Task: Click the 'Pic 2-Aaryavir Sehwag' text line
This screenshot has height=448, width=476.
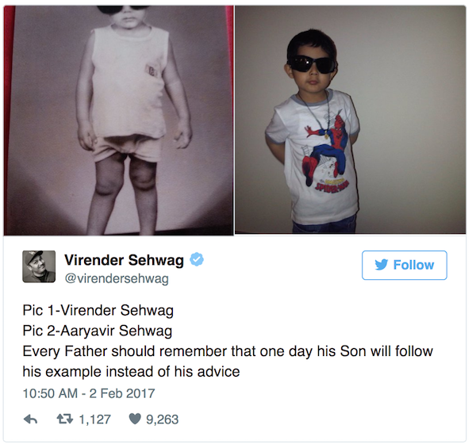Action: click(x=98, y=331)
